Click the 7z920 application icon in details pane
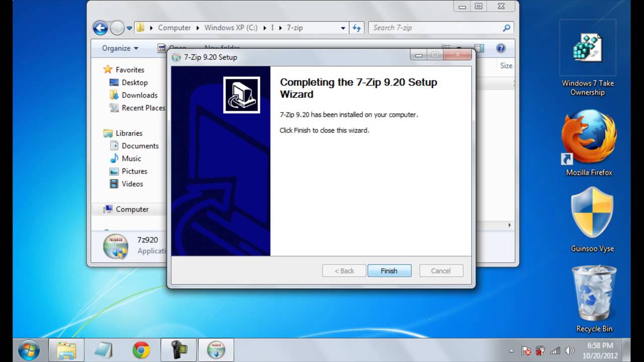The width and height of the screenshot is (644, 362). click(116, 246)
